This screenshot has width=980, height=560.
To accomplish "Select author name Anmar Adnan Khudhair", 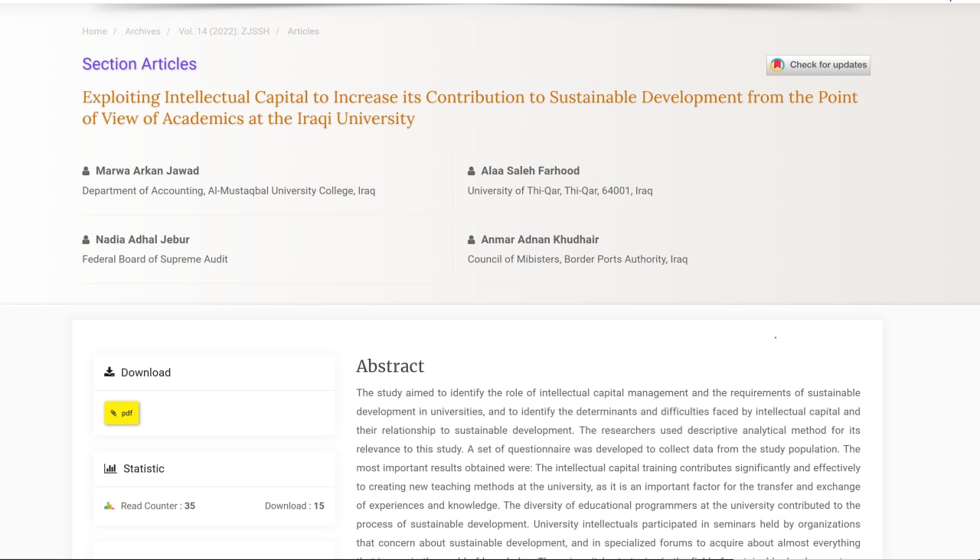I will pos(540,239).
